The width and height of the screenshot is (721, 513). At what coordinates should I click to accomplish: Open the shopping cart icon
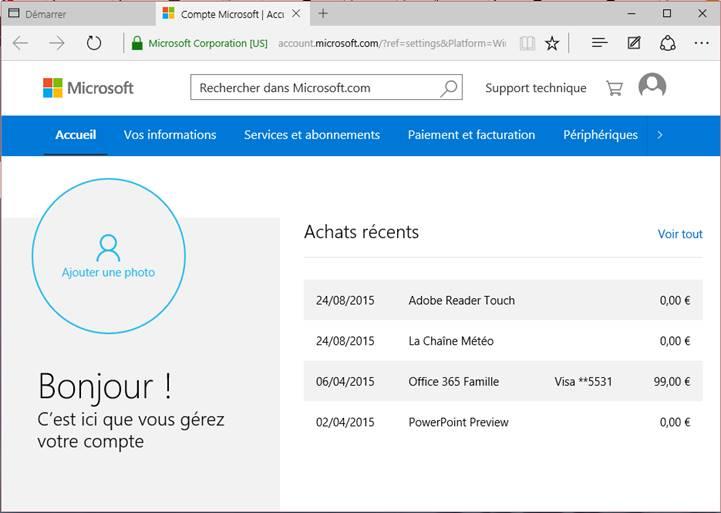pyautogui.click(x=614, y=88)
